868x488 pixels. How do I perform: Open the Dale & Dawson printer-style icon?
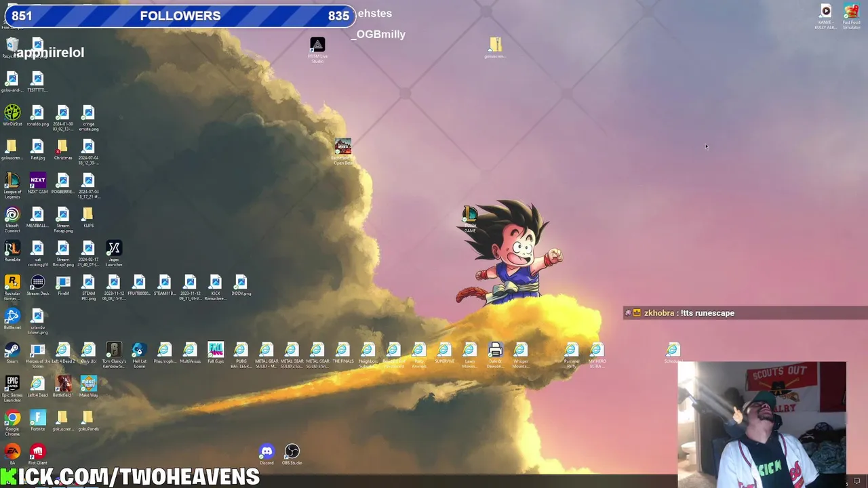pyautogui.click(x=495, y=355)
